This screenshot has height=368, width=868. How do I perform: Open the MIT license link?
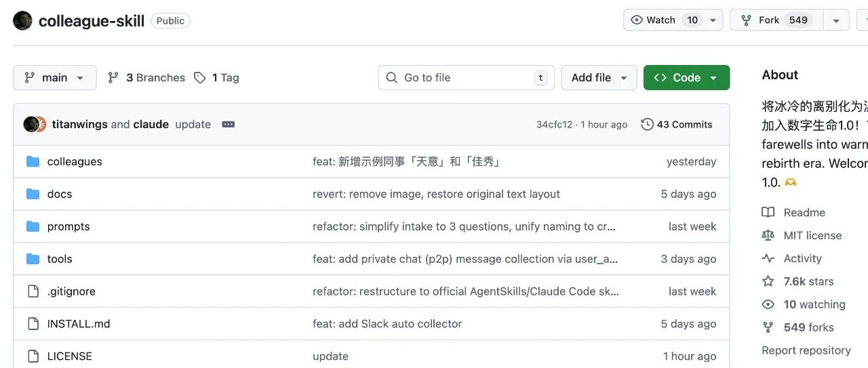812,235
